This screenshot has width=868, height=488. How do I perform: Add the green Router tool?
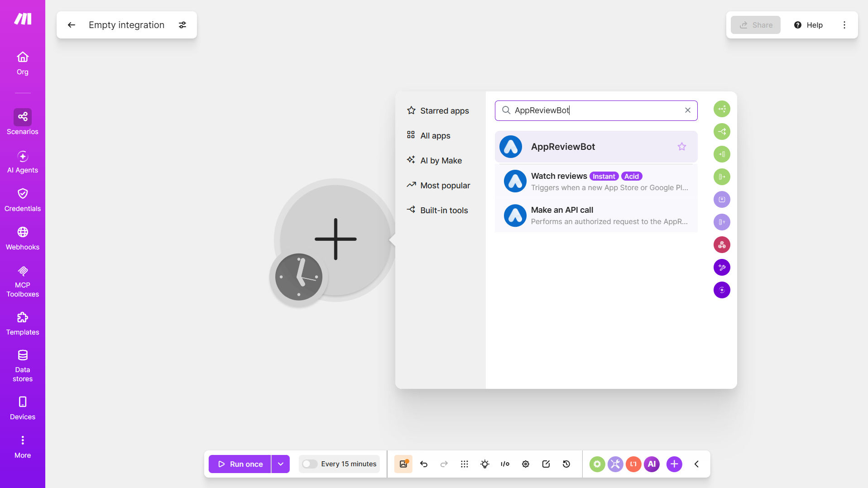point(722,132)
